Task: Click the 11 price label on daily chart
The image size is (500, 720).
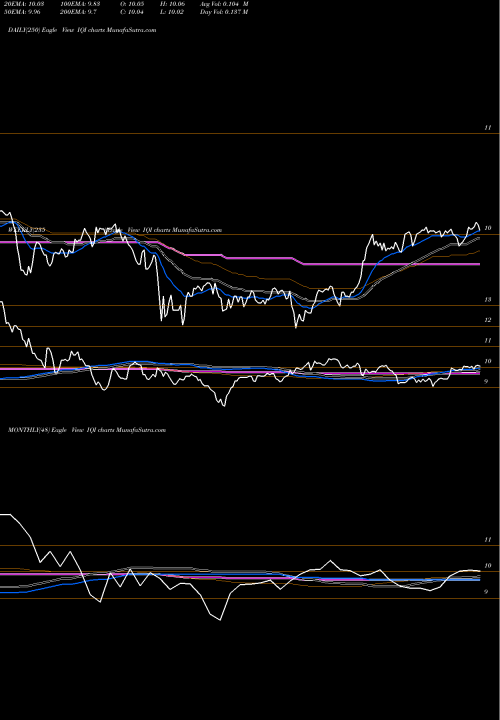Action: (x=488, y=128)
